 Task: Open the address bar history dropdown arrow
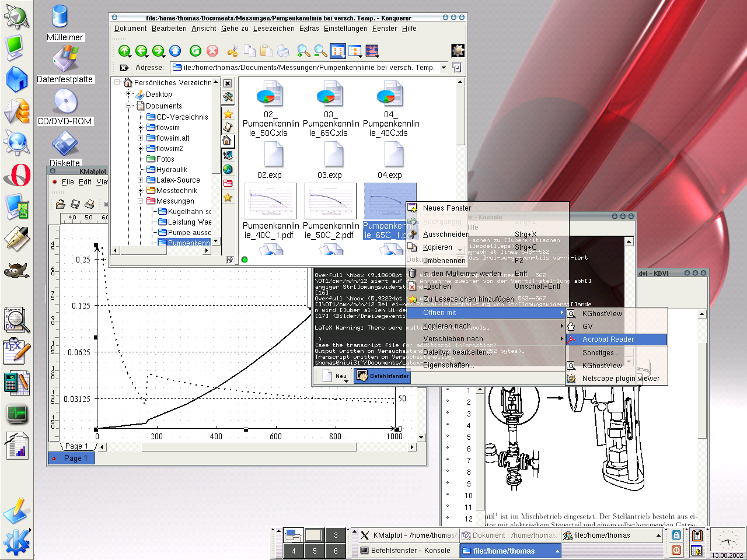(x=444, y=68)
